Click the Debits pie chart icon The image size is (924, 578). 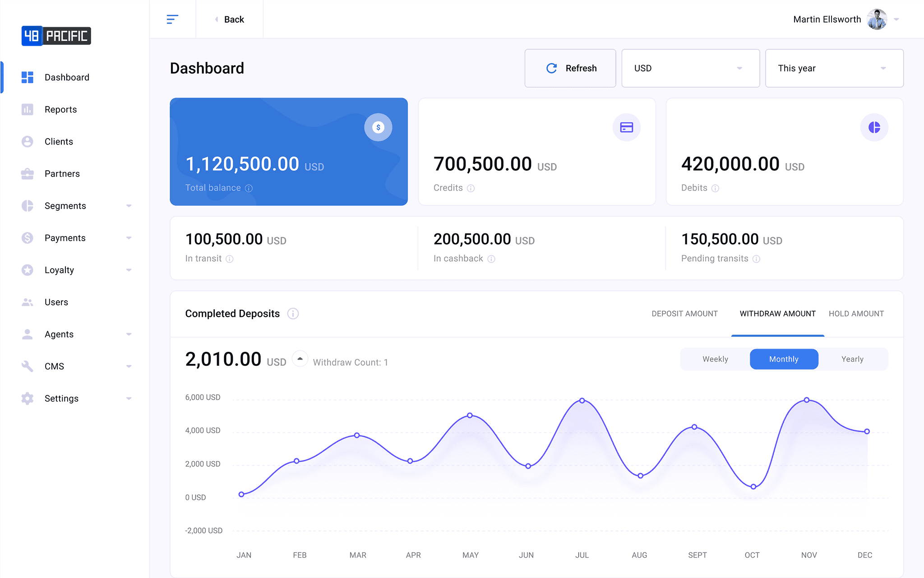pos(874,127)
